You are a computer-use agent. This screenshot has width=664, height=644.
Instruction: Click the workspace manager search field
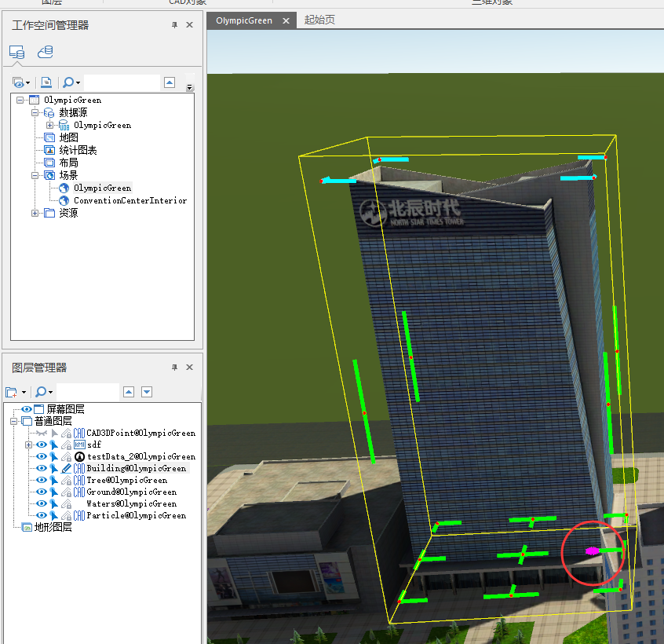pos(122,82)
